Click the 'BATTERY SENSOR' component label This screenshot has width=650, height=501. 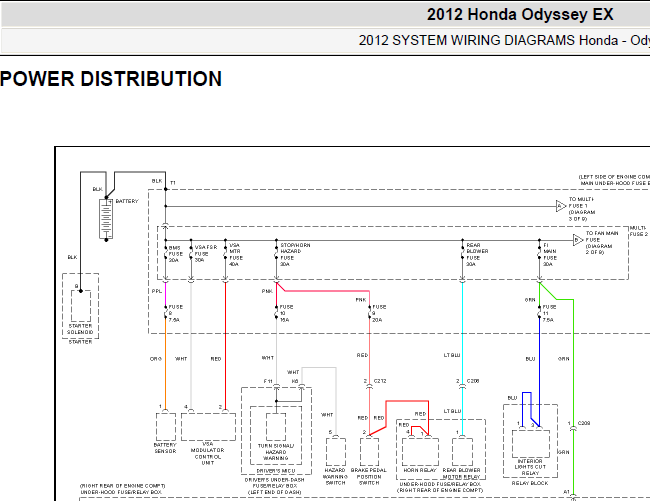[x=165, y=448]
